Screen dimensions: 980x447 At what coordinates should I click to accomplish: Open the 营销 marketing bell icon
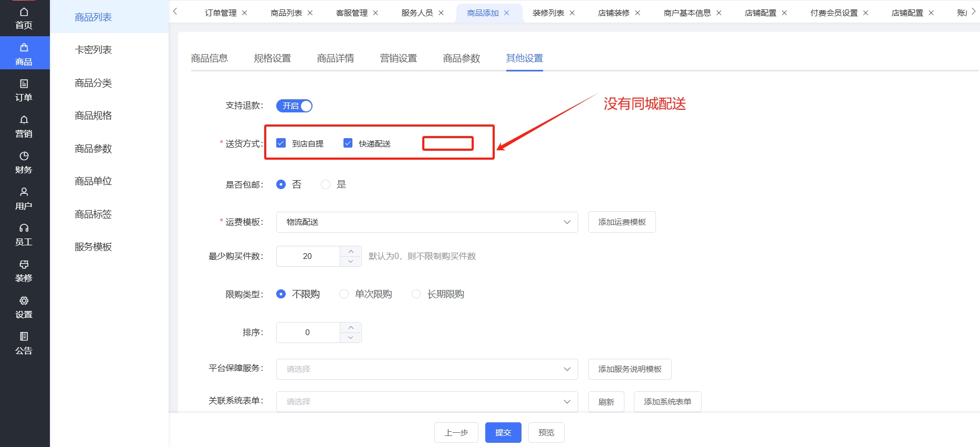point(24,127)
